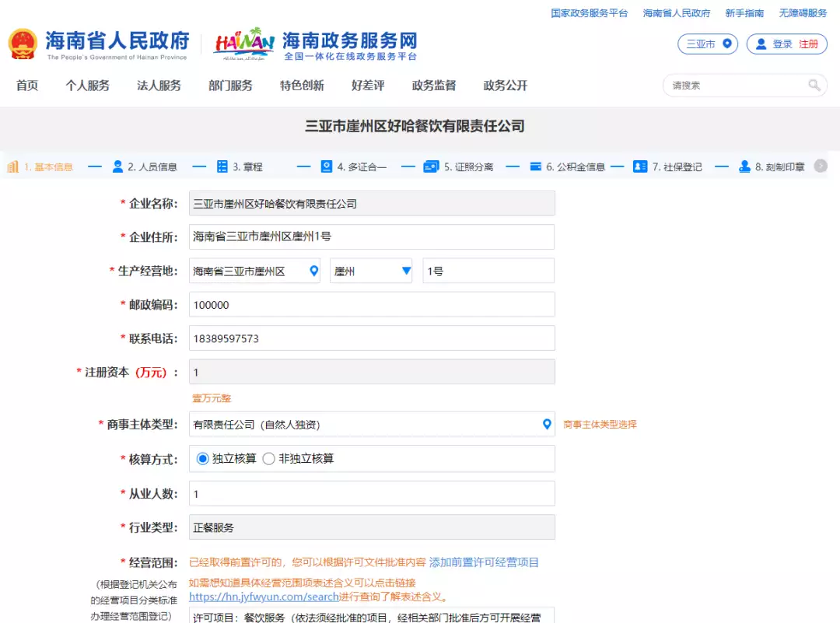Click the 社保登记 ID card icon
The width and height of the screenshot is (840, 623).
click(x=640, y=166)
